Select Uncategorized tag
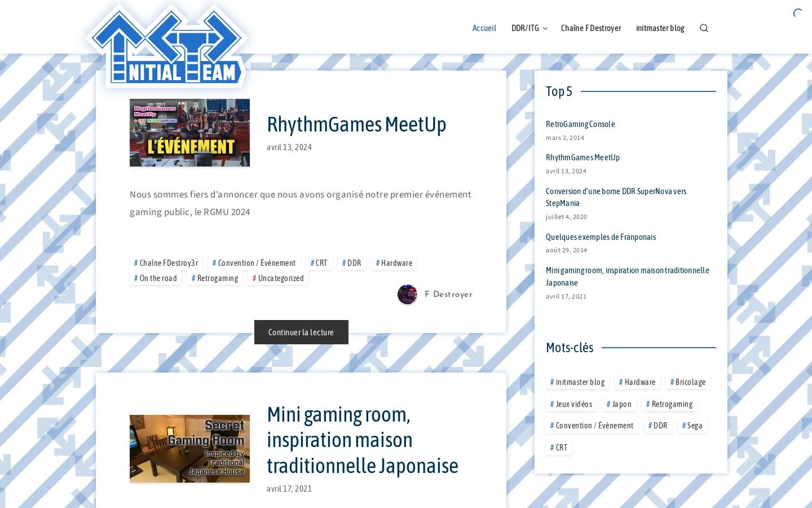Viewport: 812px width, 508px height. pos(278,278)
